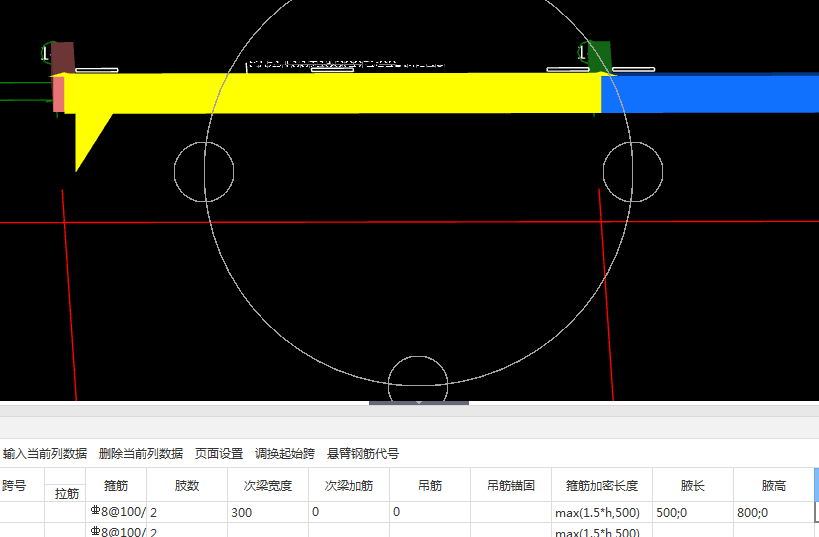This screenshot has height=537, width=819.
Task: Select the brown column at top left
Action: [63, 57]
